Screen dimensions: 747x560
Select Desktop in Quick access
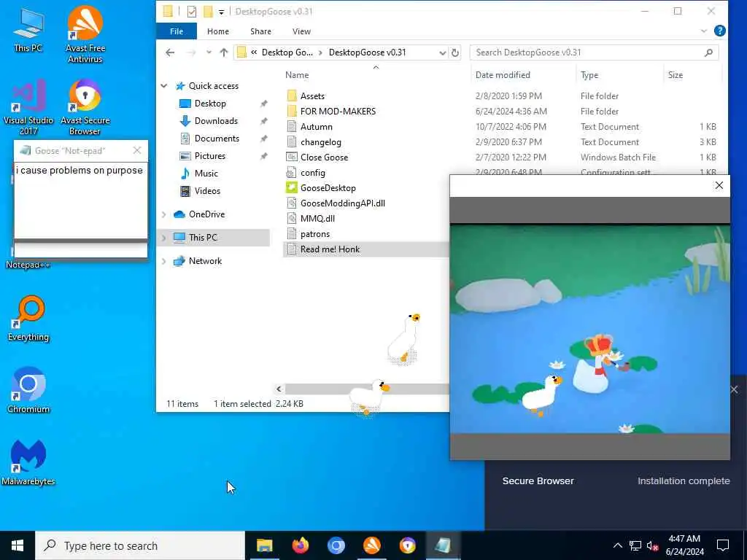tap(209, 104)
